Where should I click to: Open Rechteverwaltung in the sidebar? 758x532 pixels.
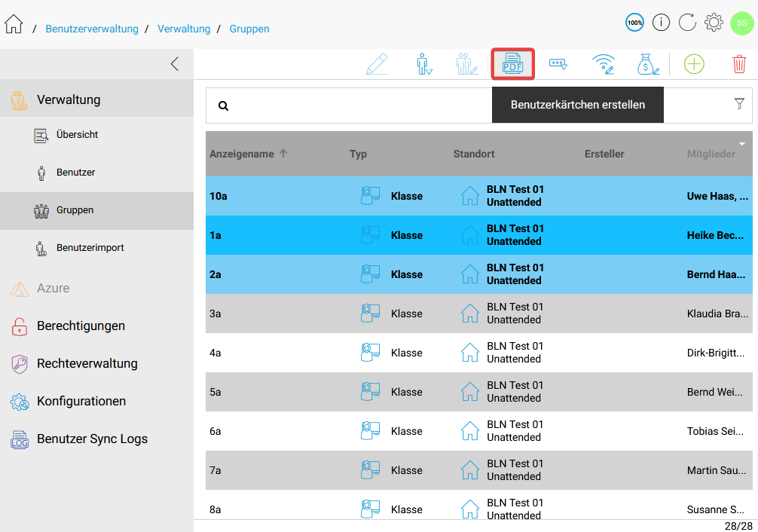coord(96,364)
